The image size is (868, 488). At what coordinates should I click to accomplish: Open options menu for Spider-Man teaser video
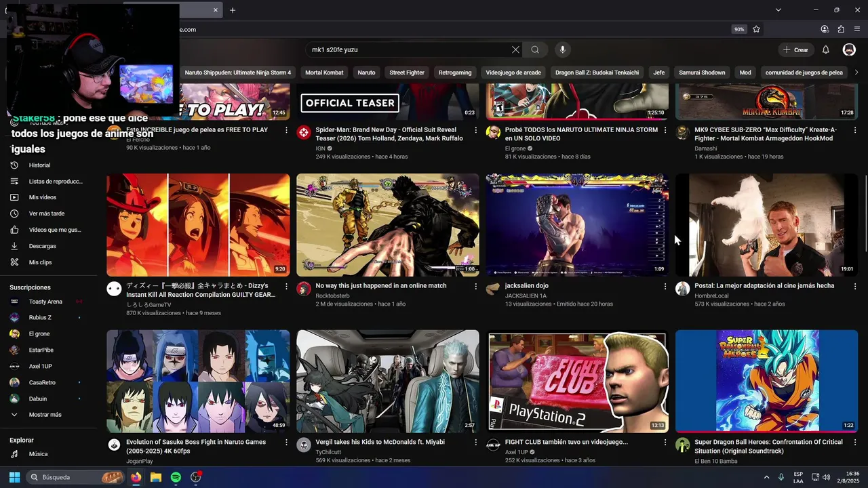[475, 130]
